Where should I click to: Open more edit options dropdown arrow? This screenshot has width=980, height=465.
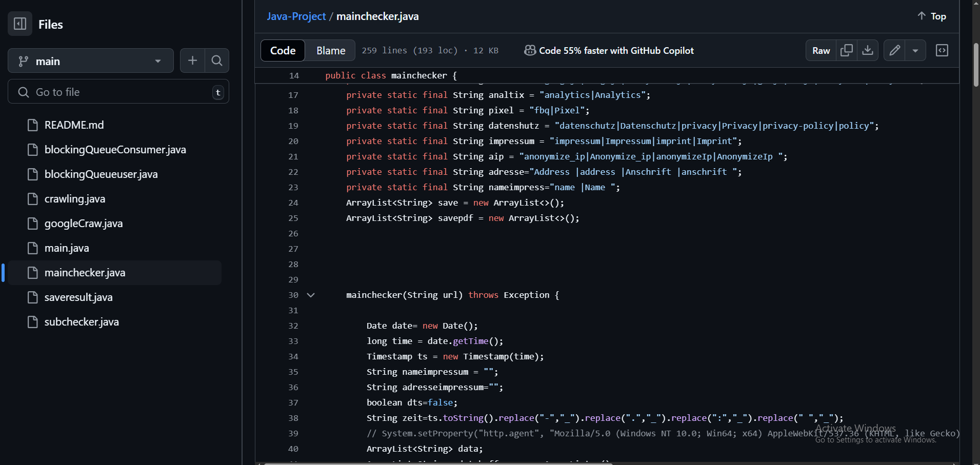915,50
